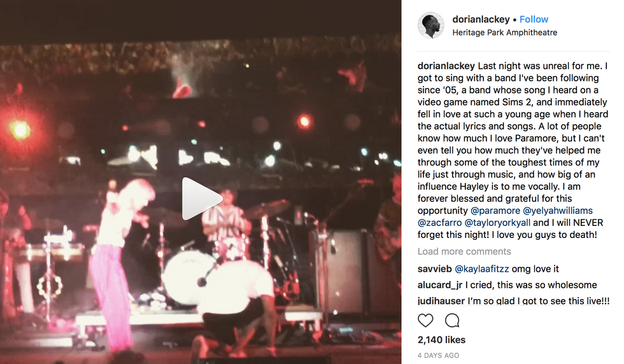Open the @yelyahwilliams mention
Image resolution: width=624 pixels, height=364 pixels.
(x=558, y=211)
